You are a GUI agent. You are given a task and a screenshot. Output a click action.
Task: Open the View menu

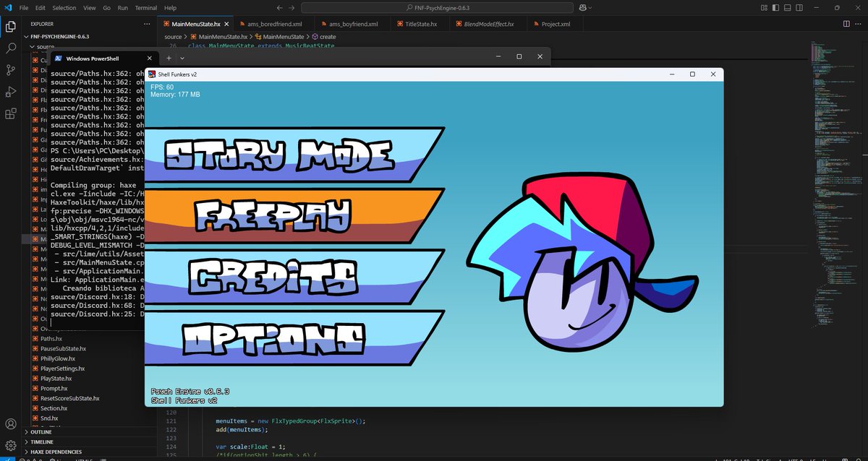tap(90, 7)
